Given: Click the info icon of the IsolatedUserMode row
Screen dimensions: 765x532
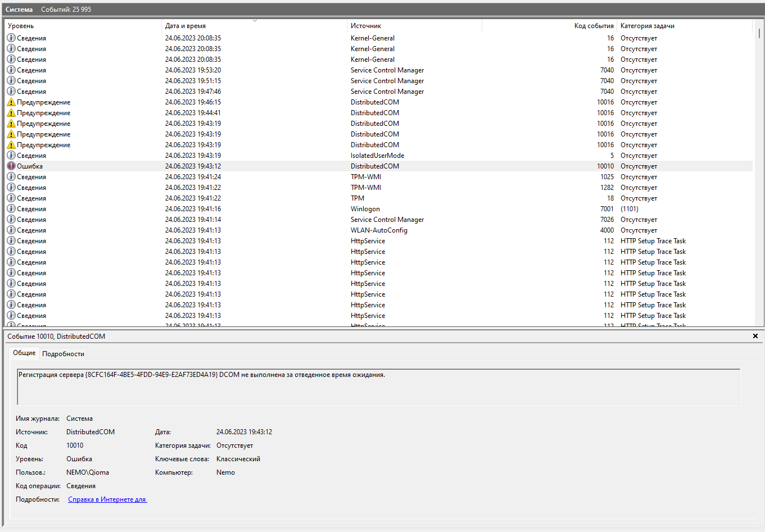Looking at the screenshot, I should [x=11, y=156].
